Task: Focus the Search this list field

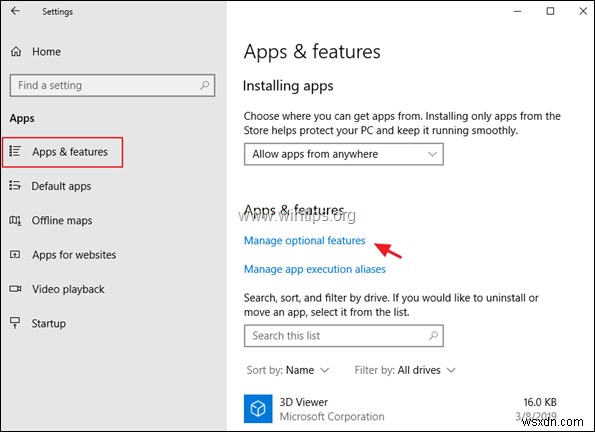Action: point(343,336)
